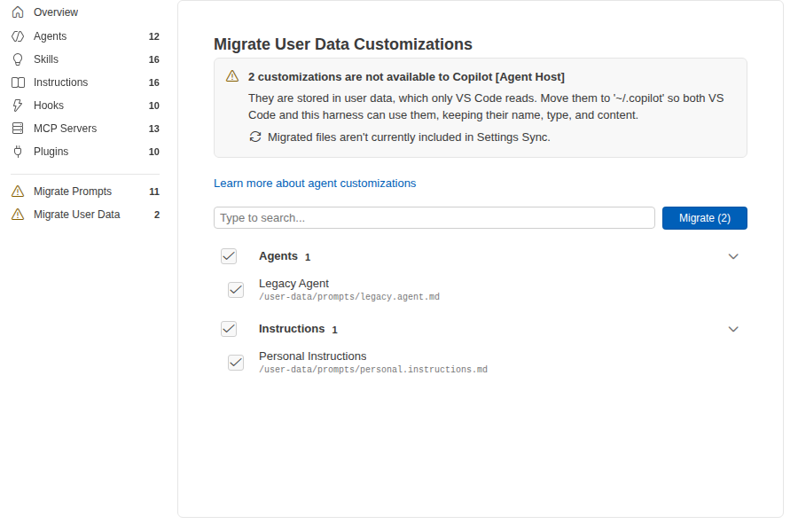This screenshot has width=798, height=532.
Task: Collapse the Instructions group chevron
Action: point(733,329)
